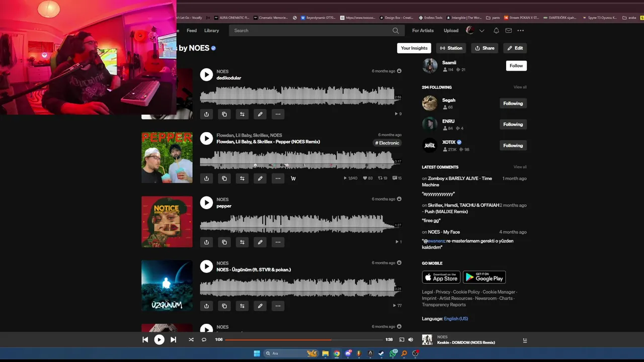644x362 pixels.
Task: Play the pepper track by NOES
Action: 206,202
